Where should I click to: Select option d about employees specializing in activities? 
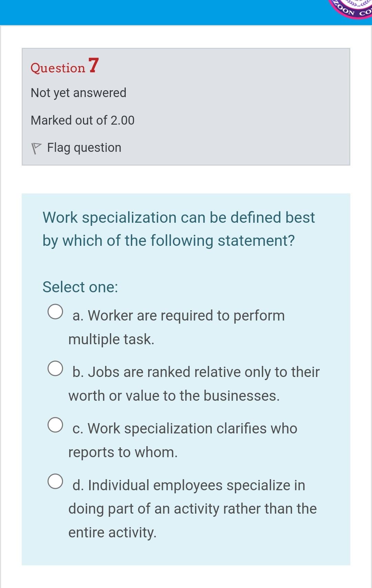pyautogui.click(x=55, y=481)
